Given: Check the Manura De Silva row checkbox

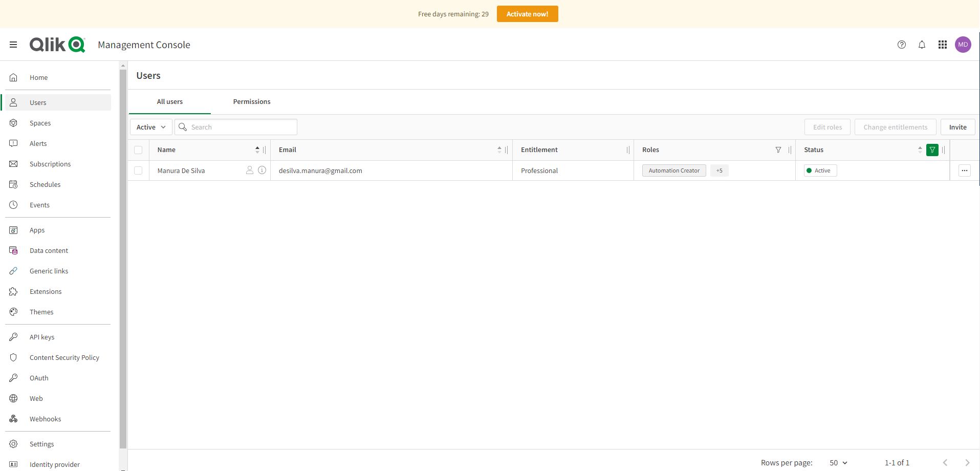Looking at the screenshot, I should (x=138, y=170).
